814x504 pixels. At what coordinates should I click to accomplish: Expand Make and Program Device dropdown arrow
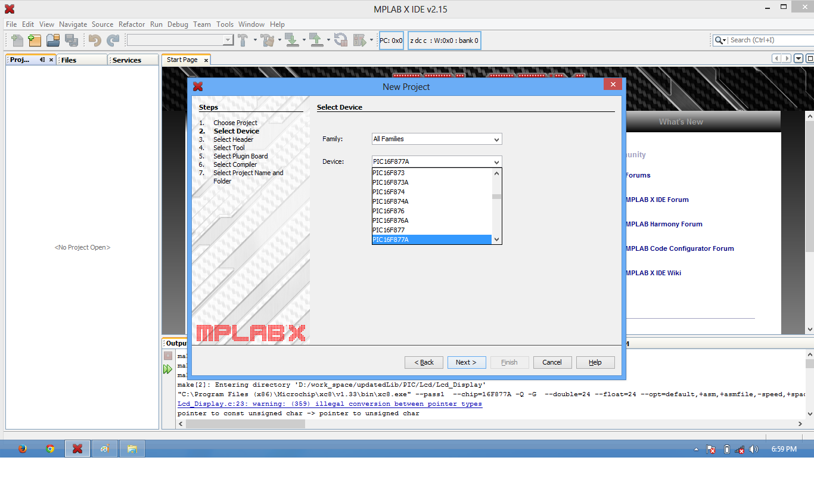point(304,41)
